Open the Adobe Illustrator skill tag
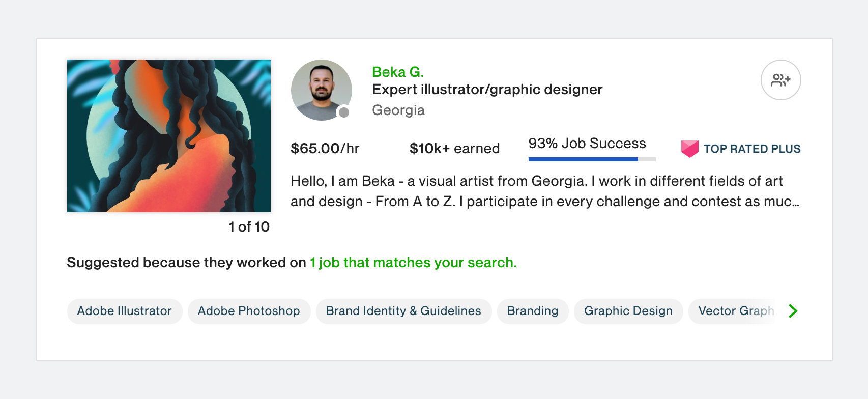 (124, 311)
